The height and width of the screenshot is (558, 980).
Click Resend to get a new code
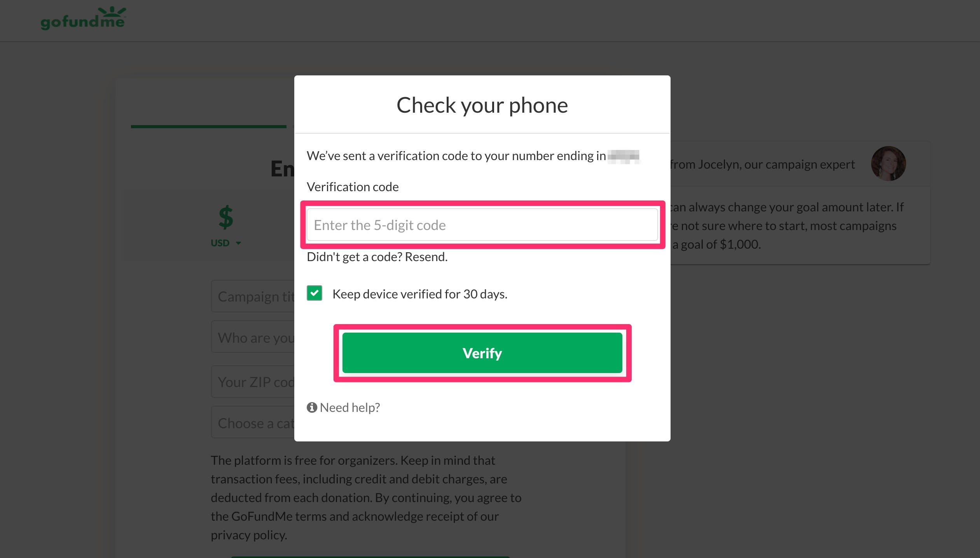click(426, 257)
